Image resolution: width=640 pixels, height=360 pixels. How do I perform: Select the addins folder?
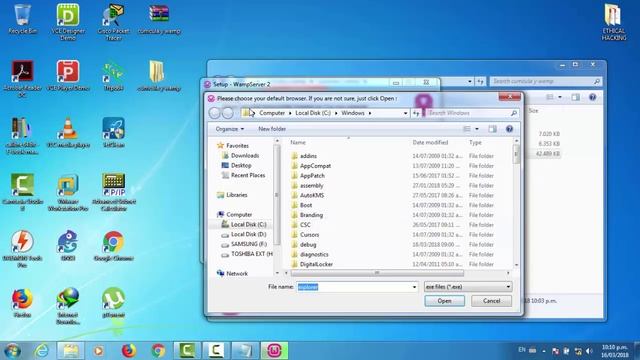(x=308, y=156)
